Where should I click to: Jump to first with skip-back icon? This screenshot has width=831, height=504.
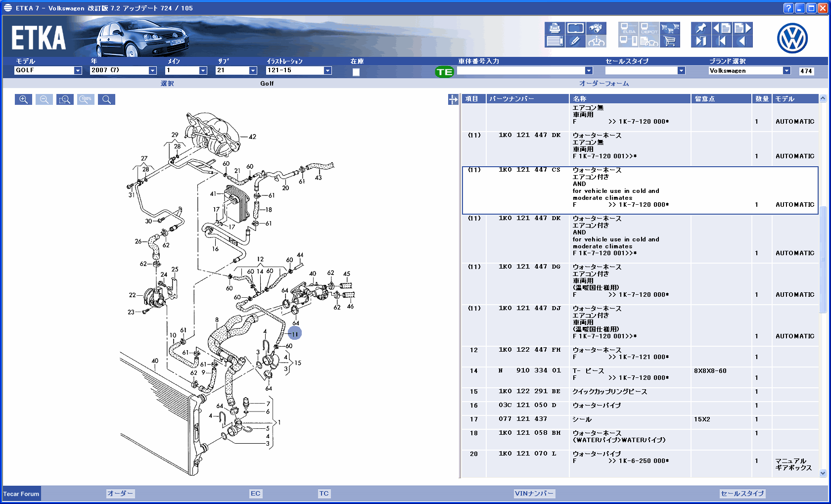[x=722, y=42]
